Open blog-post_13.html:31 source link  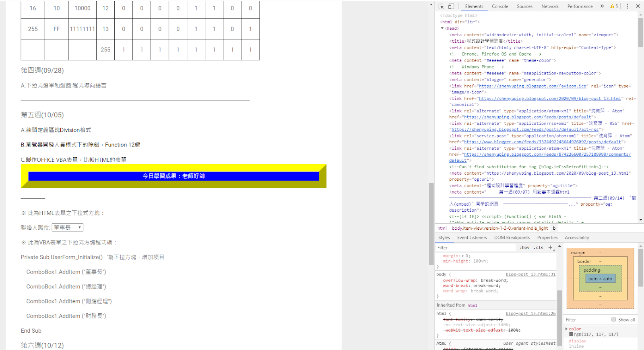[530, 274]
